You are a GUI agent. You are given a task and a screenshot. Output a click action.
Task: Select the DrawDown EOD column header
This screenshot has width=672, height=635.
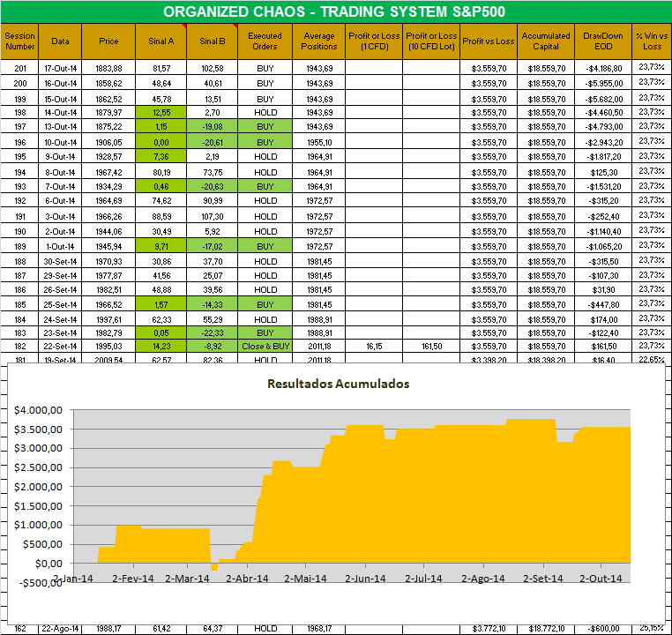[x=603, y=41]
